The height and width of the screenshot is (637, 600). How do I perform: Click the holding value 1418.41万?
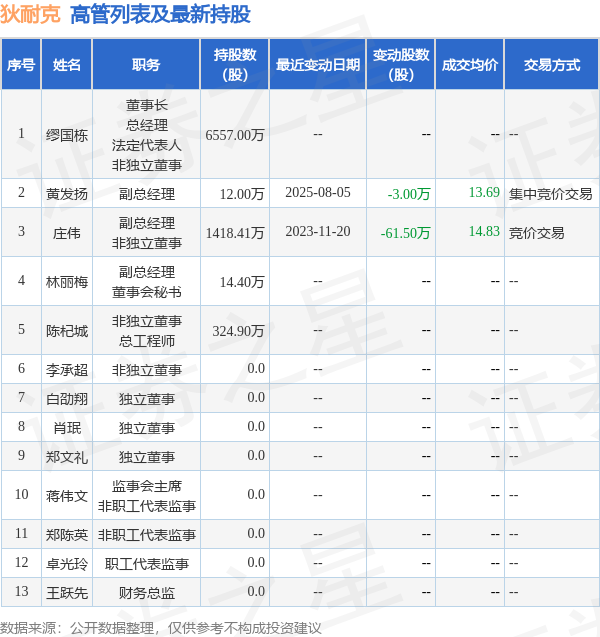point(235,233)
